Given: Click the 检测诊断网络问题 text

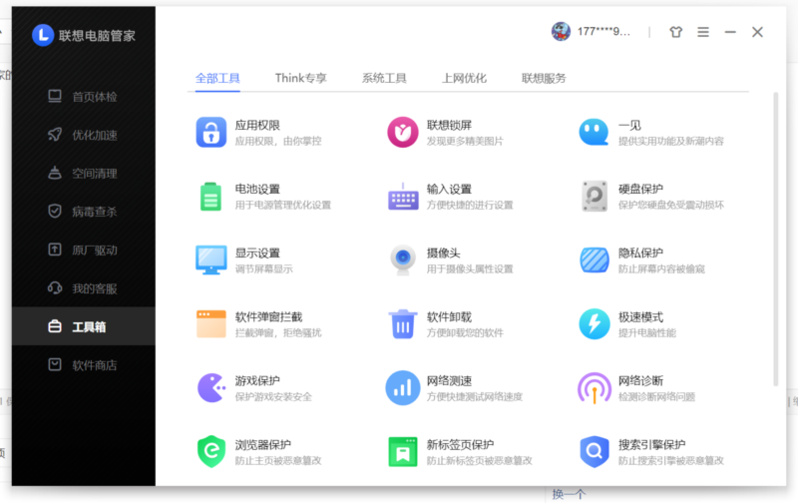Looking at the screenshot, I should tap(657, 397).
